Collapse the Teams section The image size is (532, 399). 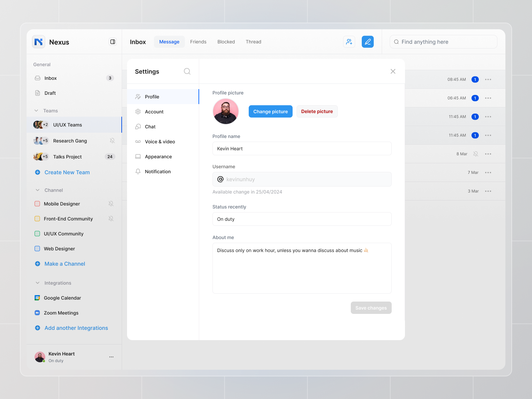(x=37, y=110)
